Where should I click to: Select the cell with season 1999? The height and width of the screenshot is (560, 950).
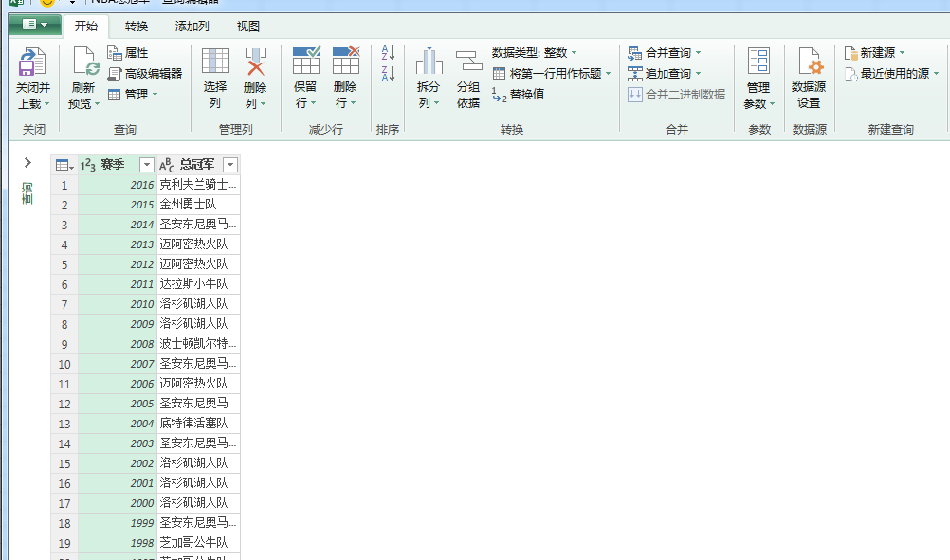(117, 522)
